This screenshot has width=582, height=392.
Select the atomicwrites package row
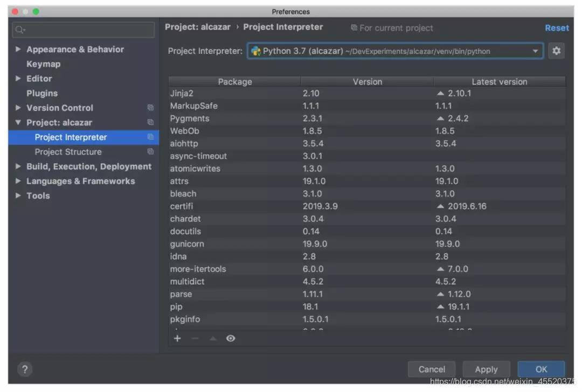click(x=367, y=169)
